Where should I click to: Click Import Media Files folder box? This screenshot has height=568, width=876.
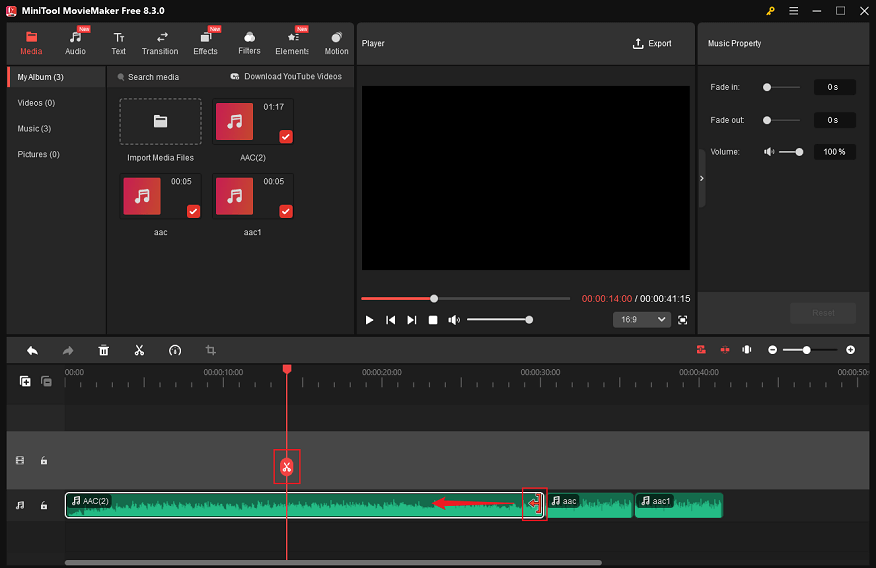160,122
